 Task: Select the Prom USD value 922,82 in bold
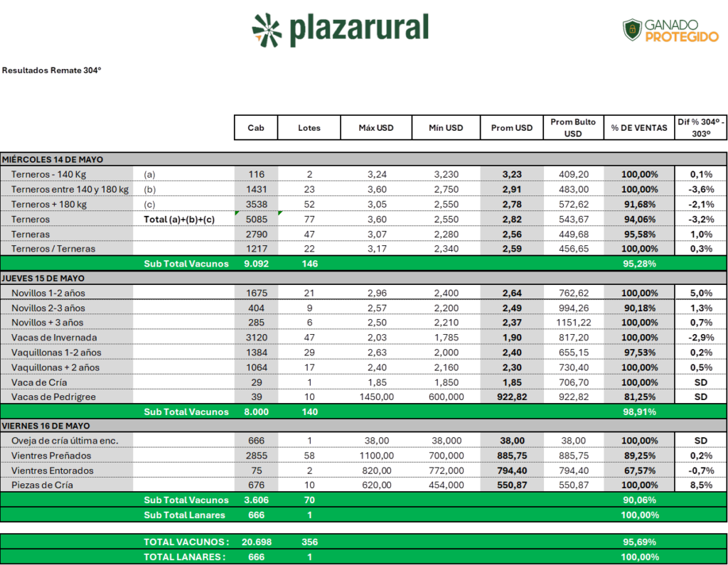(512, 397)
